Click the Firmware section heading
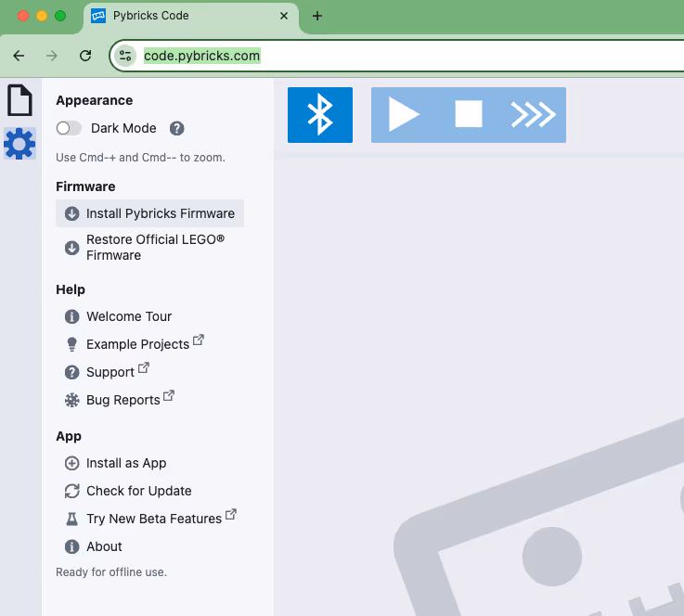Image resolution: width=684 pixels, height=616 pixels. pyautogui.click(x=85, y=186)
